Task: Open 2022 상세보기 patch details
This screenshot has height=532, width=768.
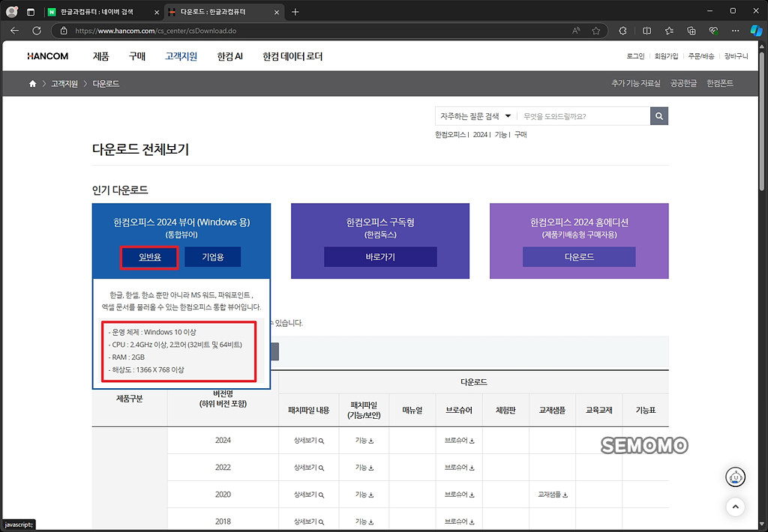Action: click(308, 468)
